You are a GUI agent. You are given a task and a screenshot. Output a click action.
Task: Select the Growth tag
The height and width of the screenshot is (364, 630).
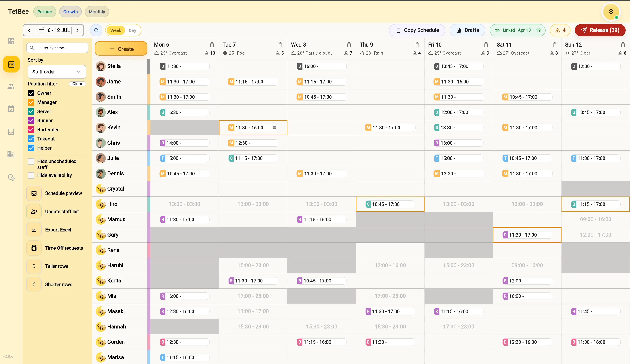(x=70, y=12)
